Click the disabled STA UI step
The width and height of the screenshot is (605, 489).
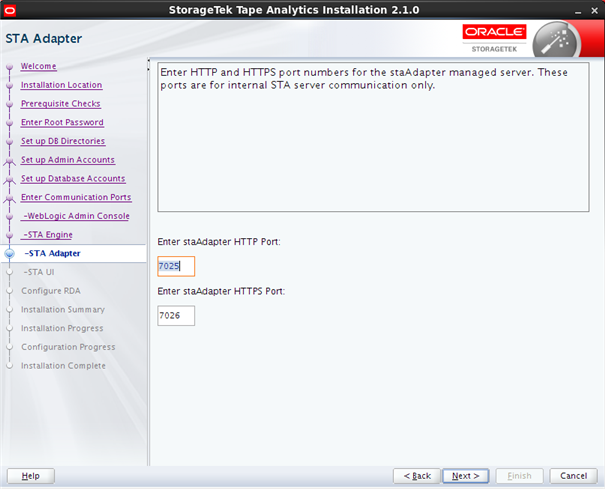tap(39, 272)
